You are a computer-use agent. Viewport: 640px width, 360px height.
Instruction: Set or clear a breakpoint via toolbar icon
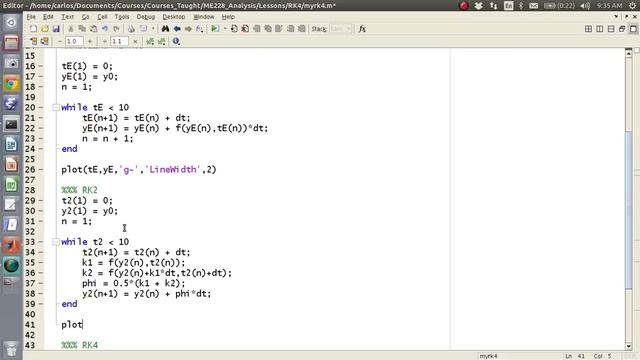[x=234, y=29]
